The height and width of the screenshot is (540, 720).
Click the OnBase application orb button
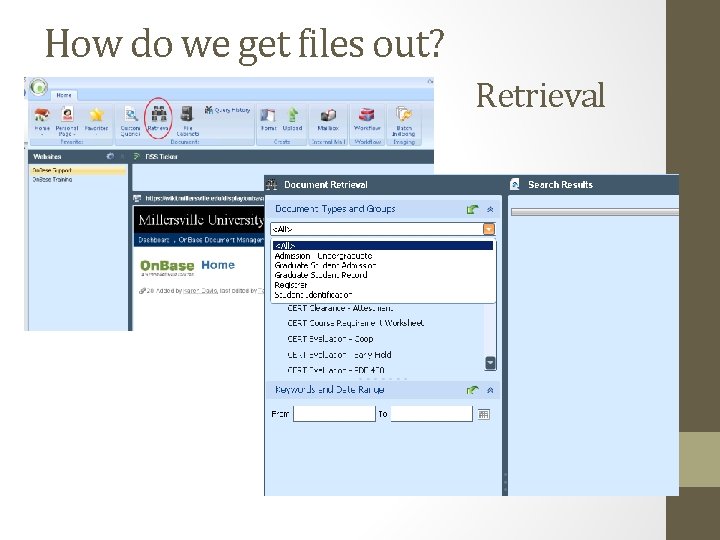[39, 87]
